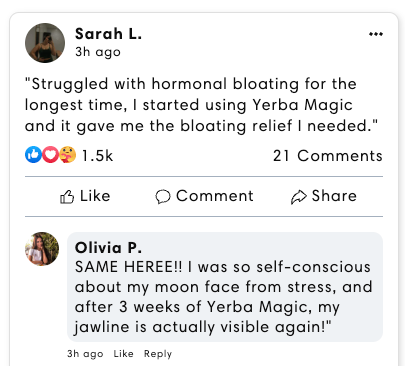
Task: View the 1.5k reactions count
Action: pos(97,156)
